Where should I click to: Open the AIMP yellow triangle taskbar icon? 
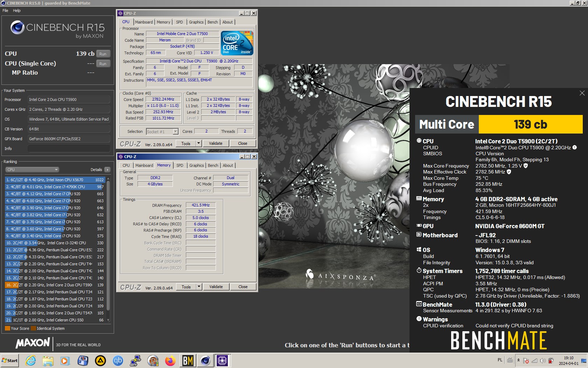point(100,361)
